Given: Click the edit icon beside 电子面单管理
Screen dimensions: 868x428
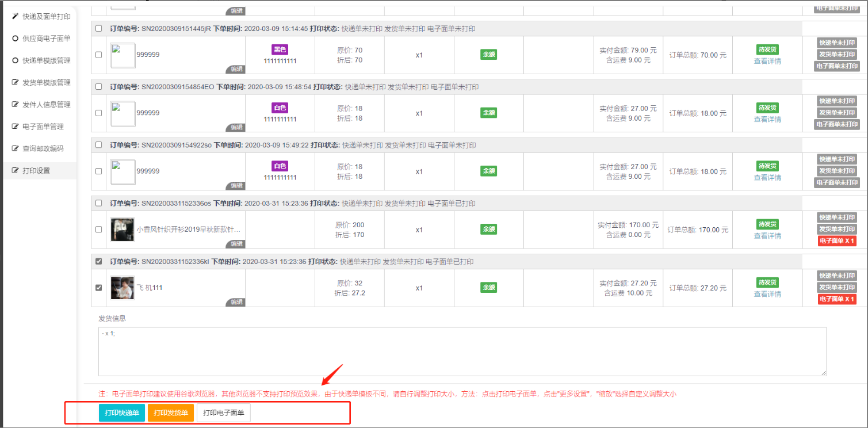Looking at the screenshot, I should (16, 127).
